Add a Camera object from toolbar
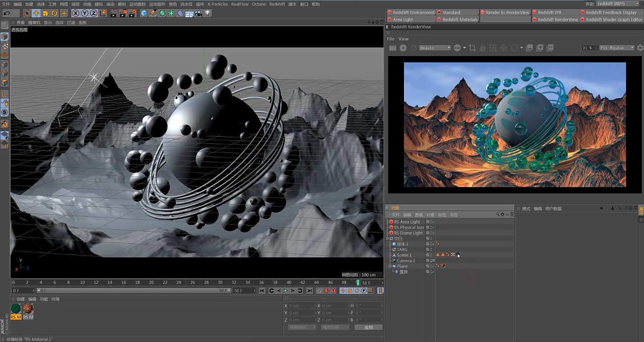644x342 pixels. [x=198, y=13]
